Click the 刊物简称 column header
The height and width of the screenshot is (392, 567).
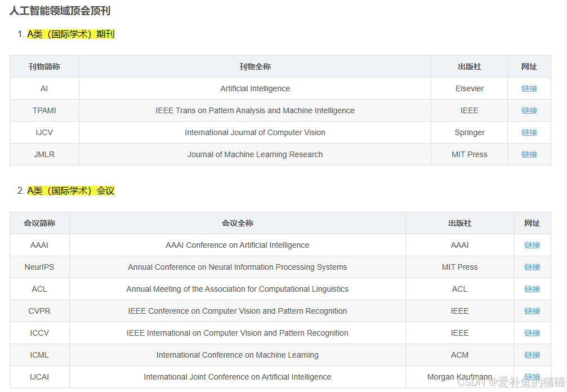[x=44, y=66]
